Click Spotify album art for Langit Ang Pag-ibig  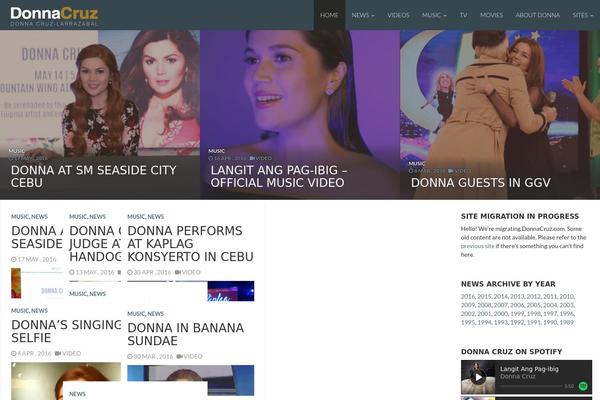pyautogui.click(x=478, y=377)
